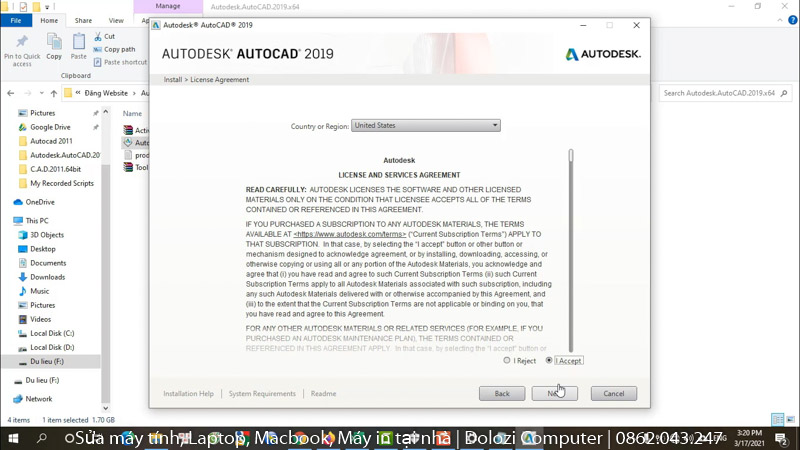Click the Đăng Website breadcrumb
Image resolution: width=800 pixels, height=450 pixels.
pos(106,93)
